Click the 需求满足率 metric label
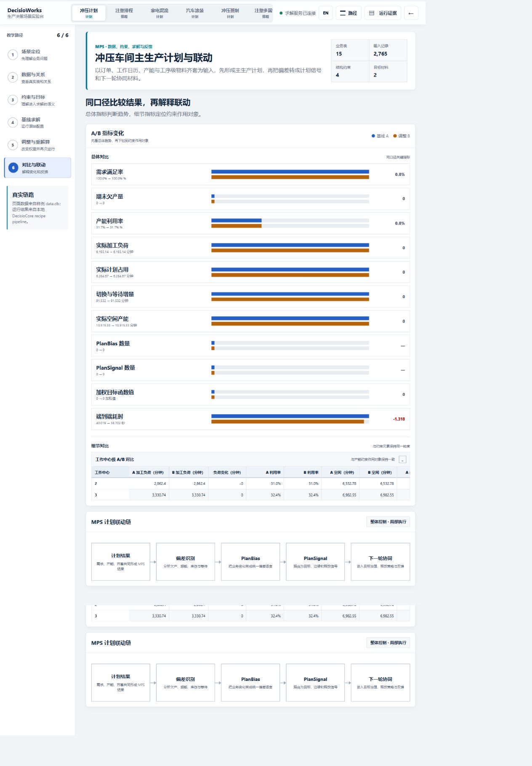This screenshot has width=532, height=766. [109, 172]
